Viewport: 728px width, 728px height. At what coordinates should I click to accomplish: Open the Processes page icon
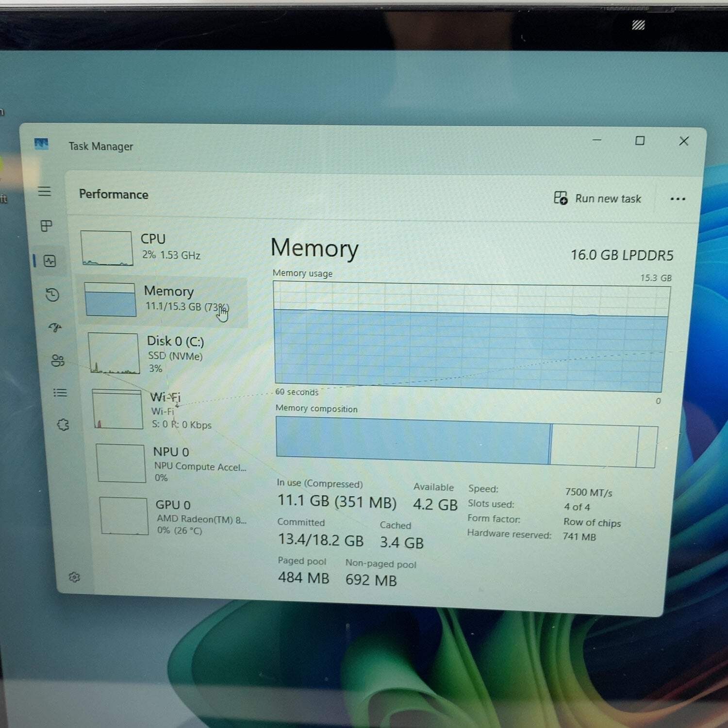click(47, 226)
